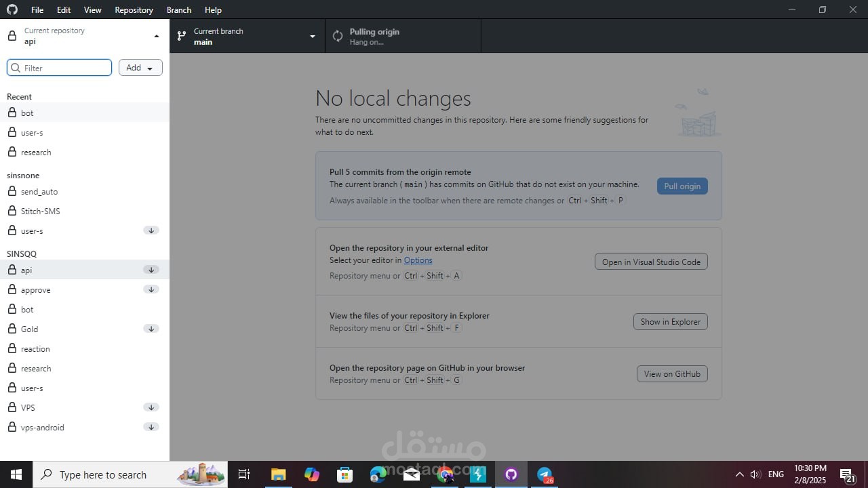Click the pull arrow badge on sinsnone user-s
This screenshot has width=868, height=488.
pyautogui.click(x=151, y=231)
